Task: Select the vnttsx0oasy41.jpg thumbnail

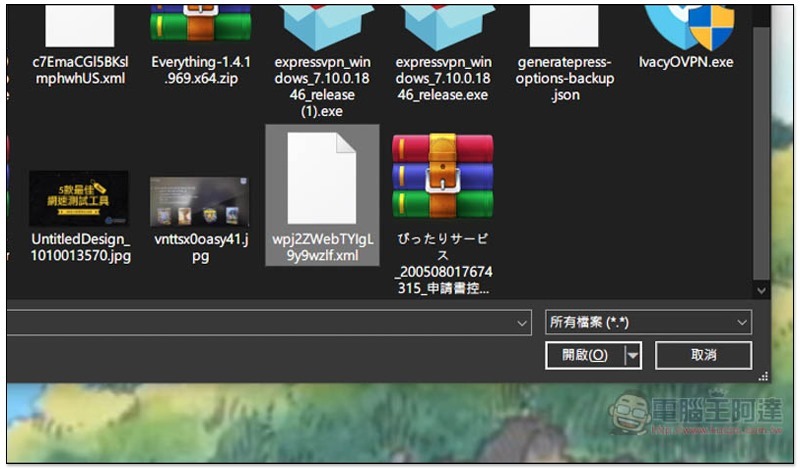Action: (201, 219)
